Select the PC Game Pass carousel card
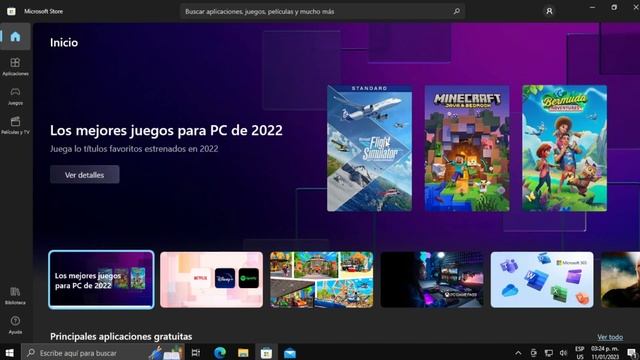640x360 pixels. pyautogui.click(x=432, y=280)
